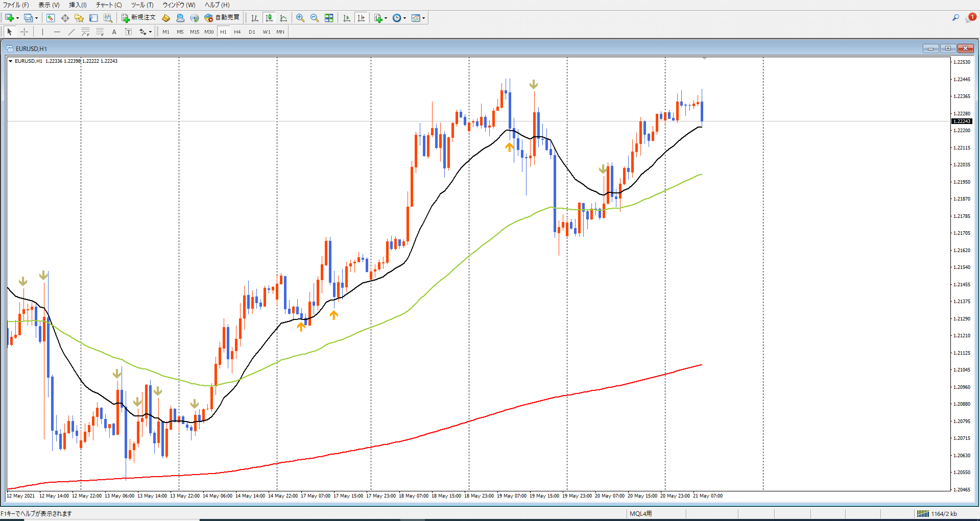This screenshot has width=980, height=521.
Task: Draw a horizontal line tool
Action: [57, 32]
